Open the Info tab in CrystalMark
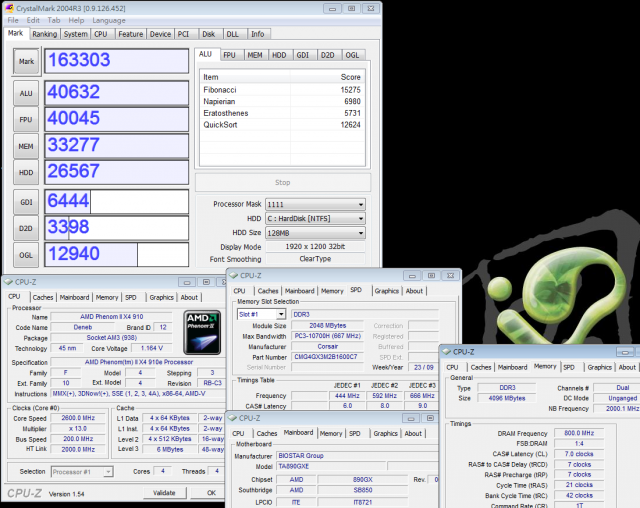640x508 pixels. click(x=258, y=34)
